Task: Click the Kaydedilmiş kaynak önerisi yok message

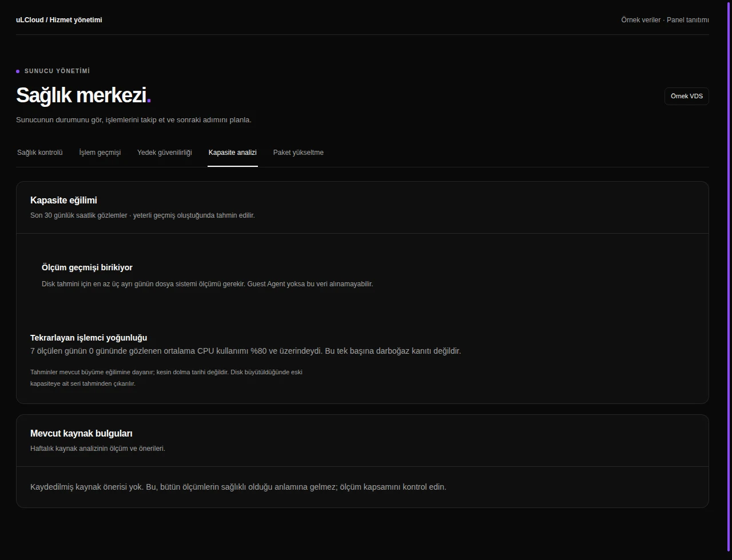Action: tap(238, 487)
